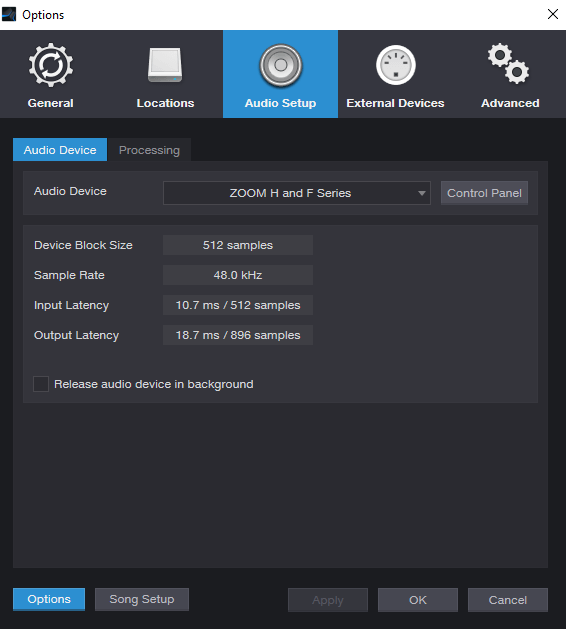566x629 pixels.
Task: Close the Options dialog window
Action: tap(553, 14)
